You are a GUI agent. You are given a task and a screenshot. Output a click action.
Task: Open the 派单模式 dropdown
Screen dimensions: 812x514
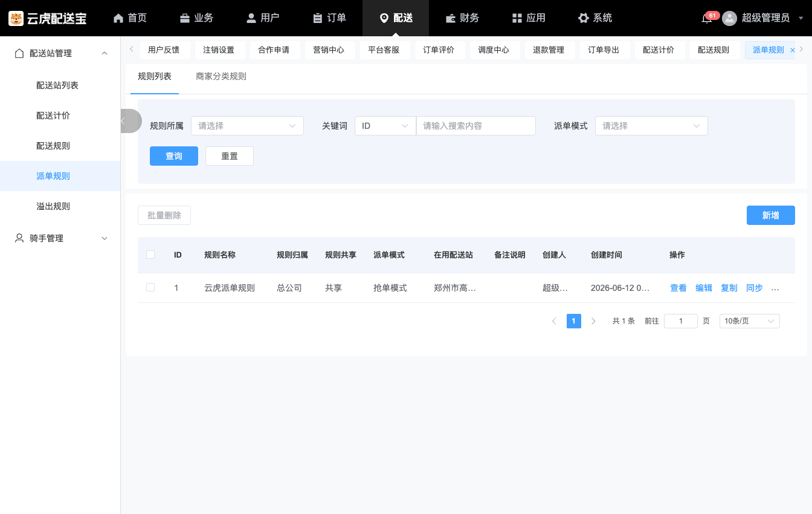point(651,126)
